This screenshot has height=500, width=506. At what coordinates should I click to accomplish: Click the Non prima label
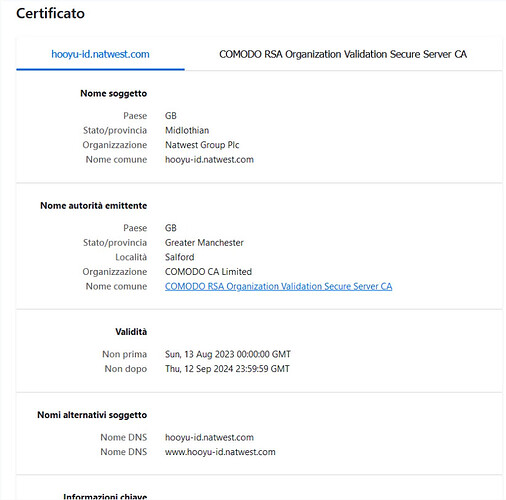click(x=124, y=354)
